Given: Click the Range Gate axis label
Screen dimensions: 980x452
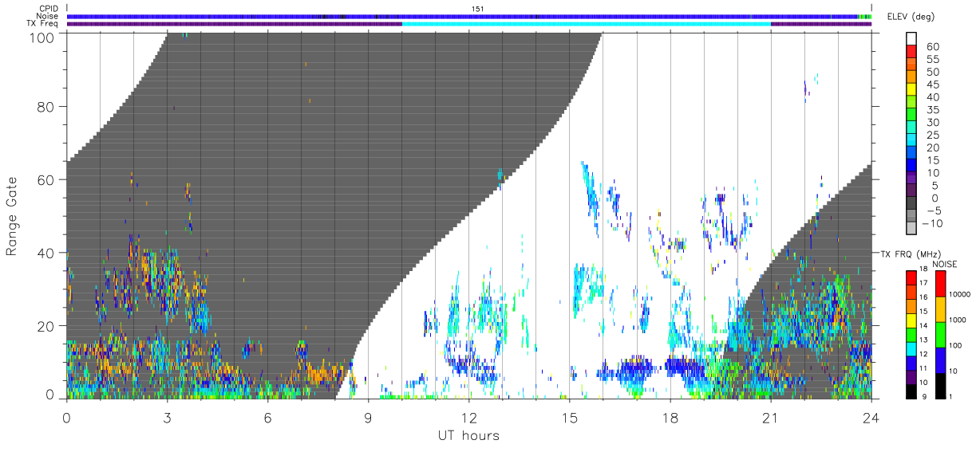Looking at the screenshot, I should tap(13, 217).
